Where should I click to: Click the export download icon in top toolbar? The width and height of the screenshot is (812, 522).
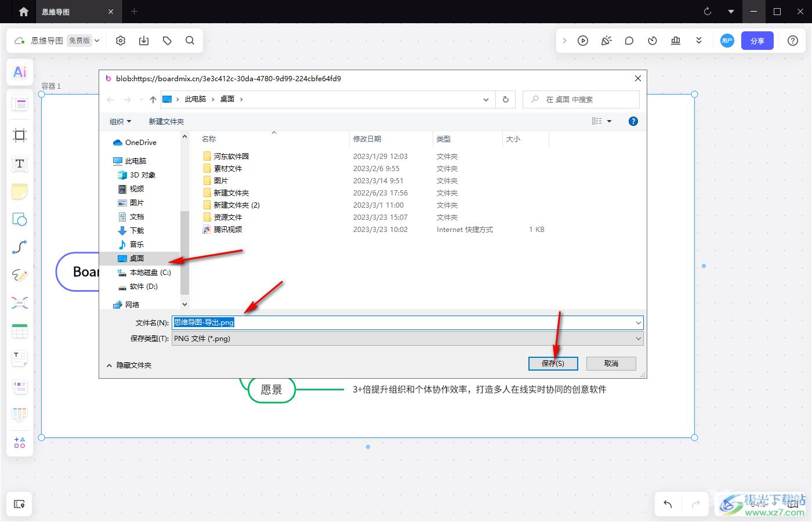pos(144,41)
